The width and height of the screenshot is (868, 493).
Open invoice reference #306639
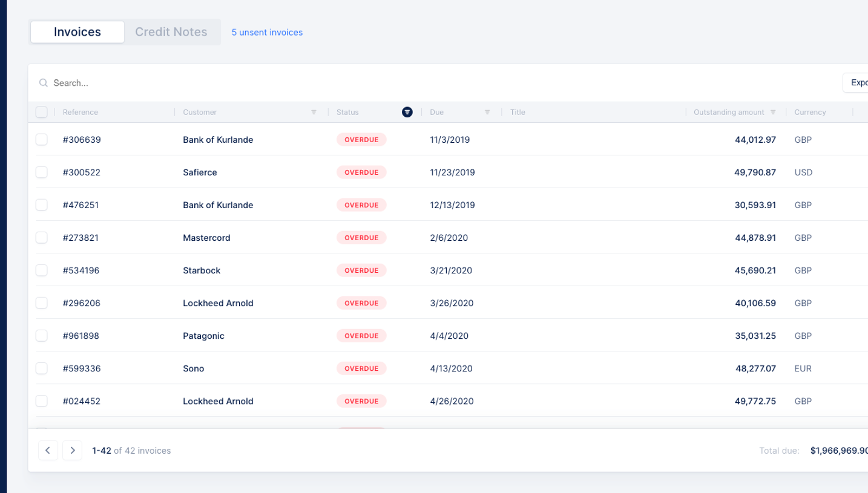click(x=82, y=140)
